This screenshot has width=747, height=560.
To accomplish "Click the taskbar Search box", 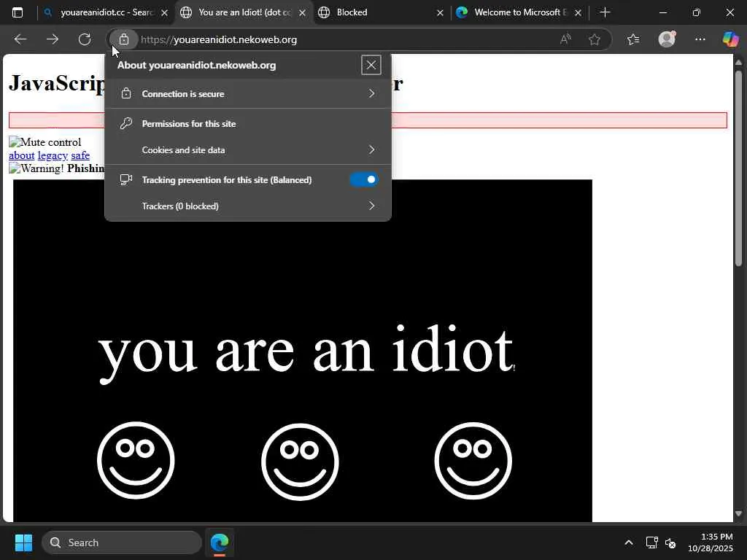I will [122, 542].
